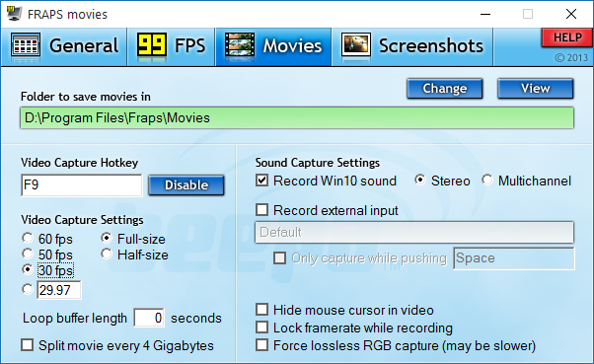Enable Hide mouse cursor in video
Viewport: 594px width, 364px height.
262,310
